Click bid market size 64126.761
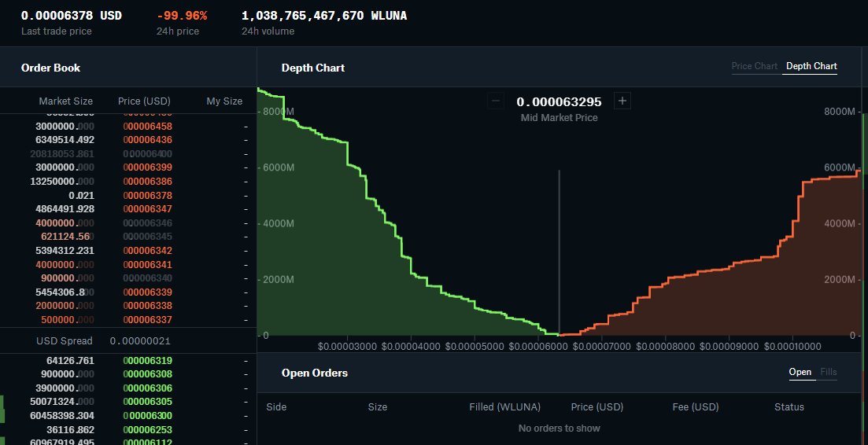868x445 pixels. pos(70,360)
